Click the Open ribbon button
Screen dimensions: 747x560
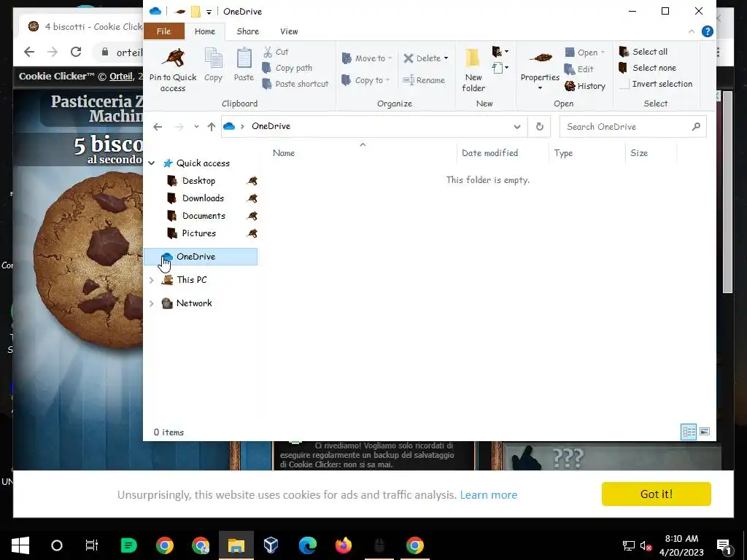click(x=584, y=52)
